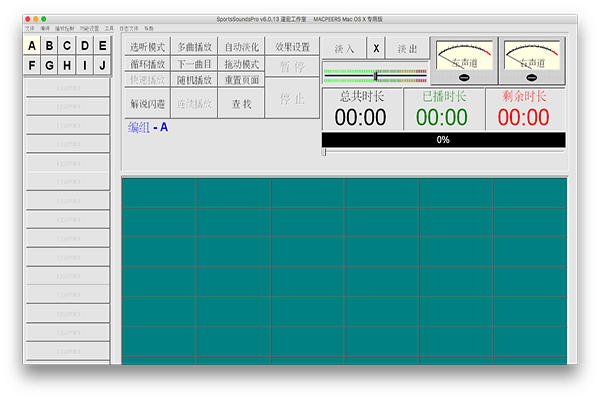Click the 暂停 pause button
Viewport: 600px width, 400px height.
point(292,67)
